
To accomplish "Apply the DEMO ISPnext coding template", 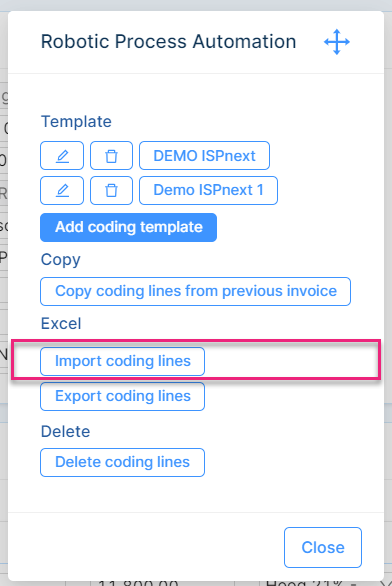I will point(204,155).
